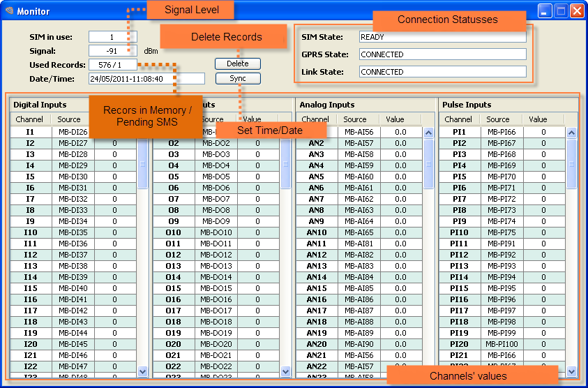This screenshot has width=588, height=388.
Task: Select channel O21 row label
Action: [x=174, y=355]
